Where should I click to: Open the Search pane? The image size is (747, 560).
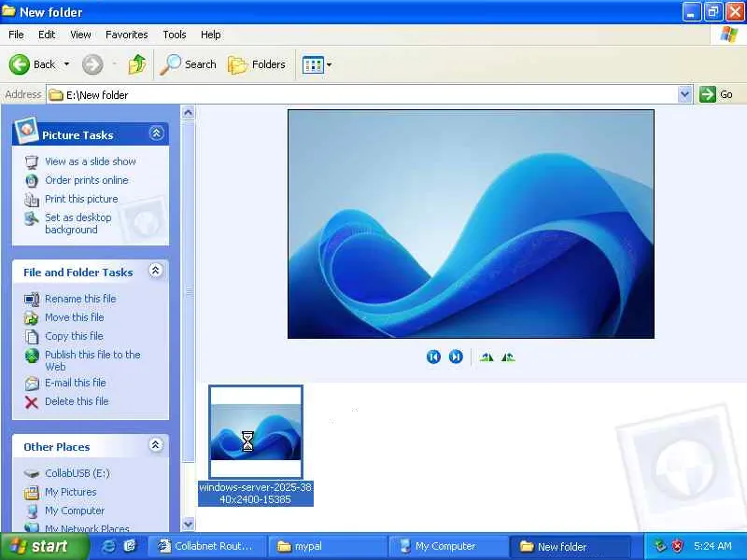tap(189, 64)
